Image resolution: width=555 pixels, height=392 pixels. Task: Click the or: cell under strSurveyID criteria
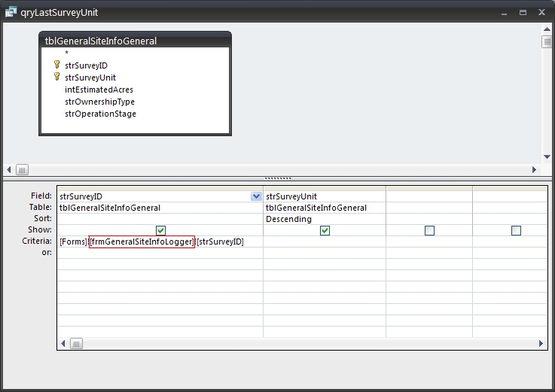tap(160, 253)
